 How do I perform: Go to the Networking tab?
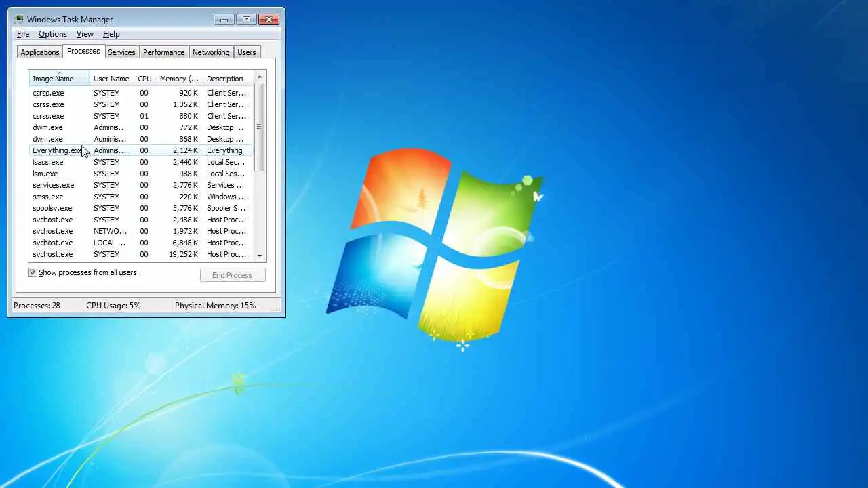[x=211, y=52]
